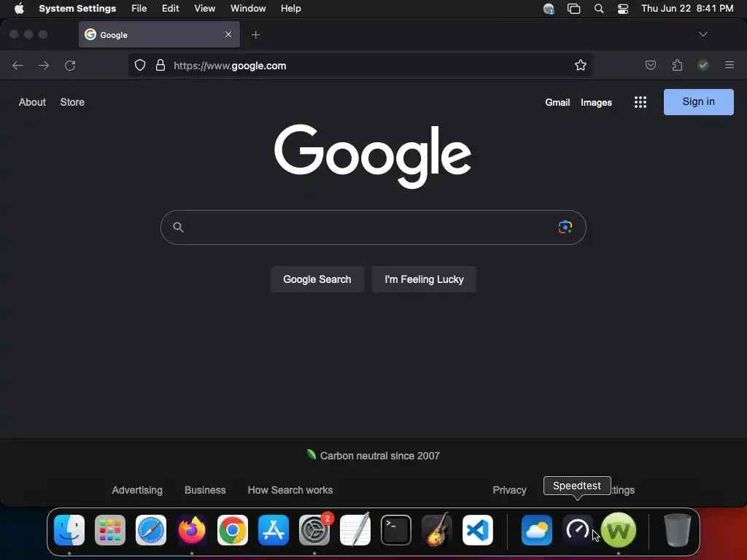This screenshot has width=747, height=560.
Task: Click the I'm Feeling Lucky button
Action: 424,279
